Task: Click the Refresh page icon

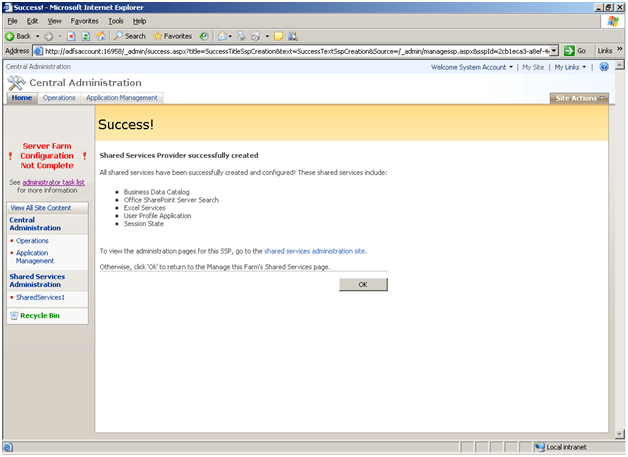Action: point(86,36)
